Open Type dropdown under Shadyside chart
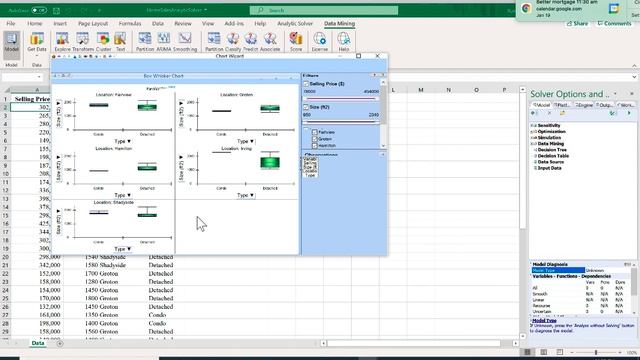Screen dimensions: 640x360 [x=122, y=249]
